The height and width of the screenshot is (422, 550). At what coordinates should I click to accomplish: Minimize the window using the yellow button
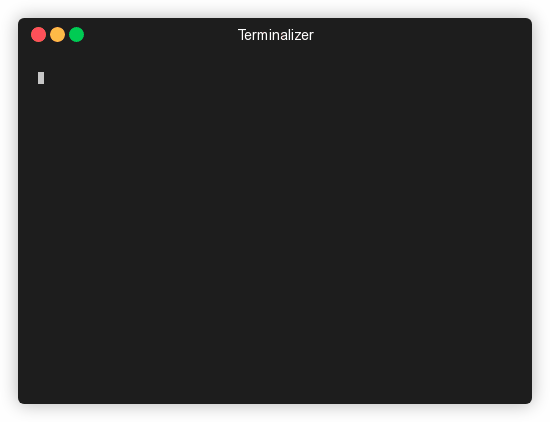click(58, 35)
